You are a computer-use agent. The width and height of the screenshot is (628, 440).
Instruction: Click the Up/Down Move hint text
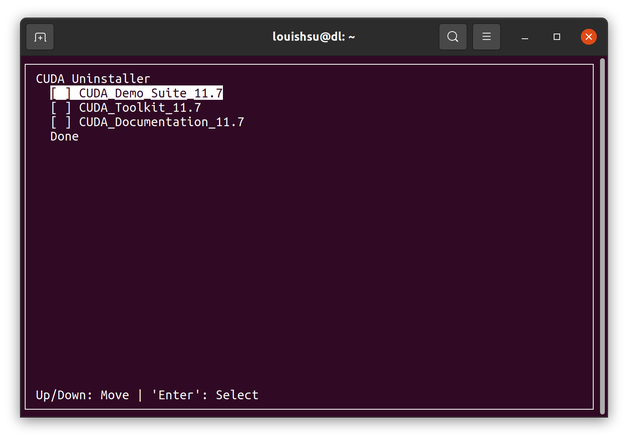[x=83, y=395]
